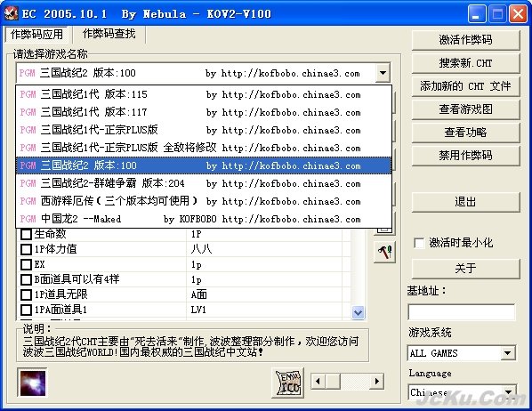Click the 基地址 input field

click(x=462, y=311)
